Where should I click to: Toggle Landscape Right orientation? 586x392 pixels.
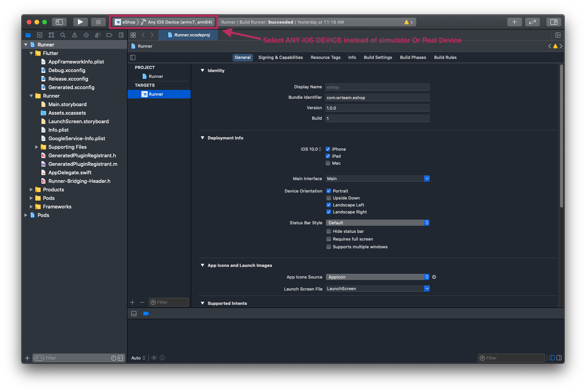click(x=329, y=212)
